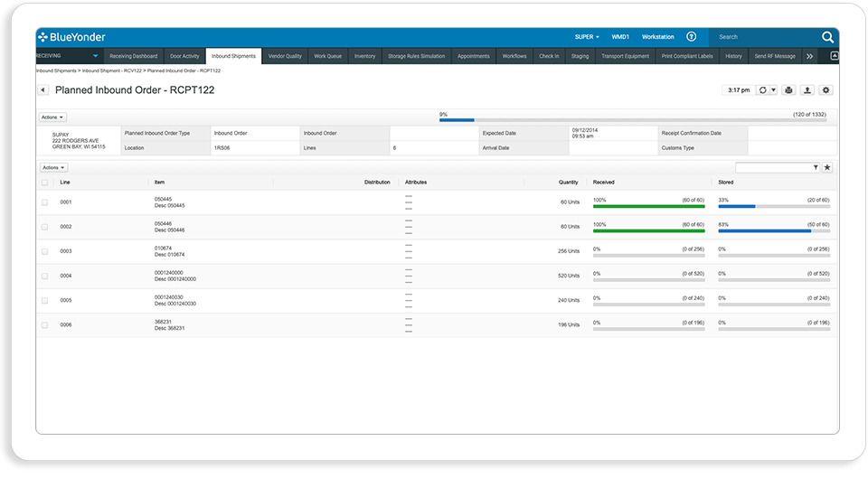Image resolution: width=868 pixels, height=488 pixels.
Task: Check the box for line 0001
Action: [x=45, y=202]
